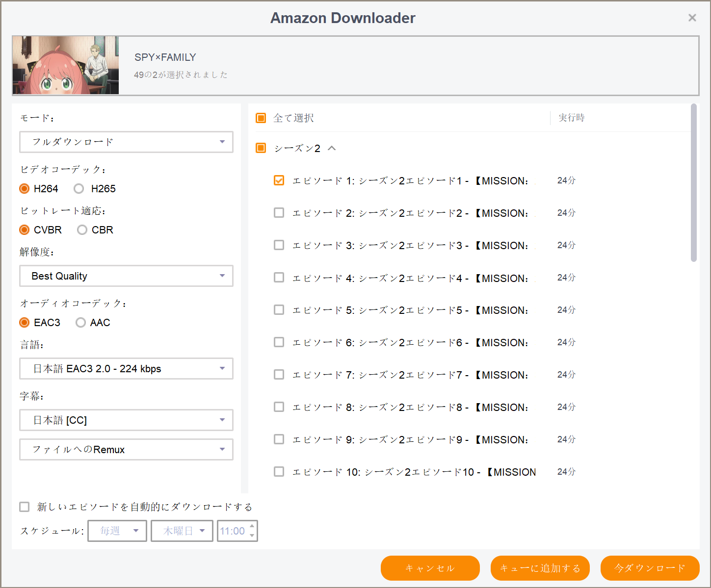Check エピソード 9 checkbox

(x=279, y=439)
